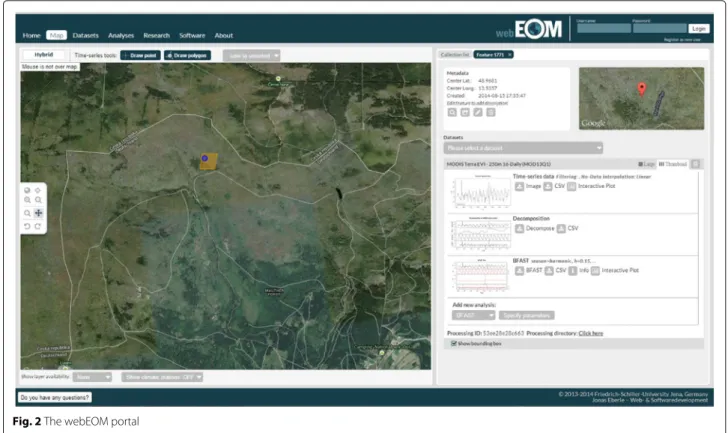
Task: Click the Image download icon for time-series
Action: click(x=519, y=186)
